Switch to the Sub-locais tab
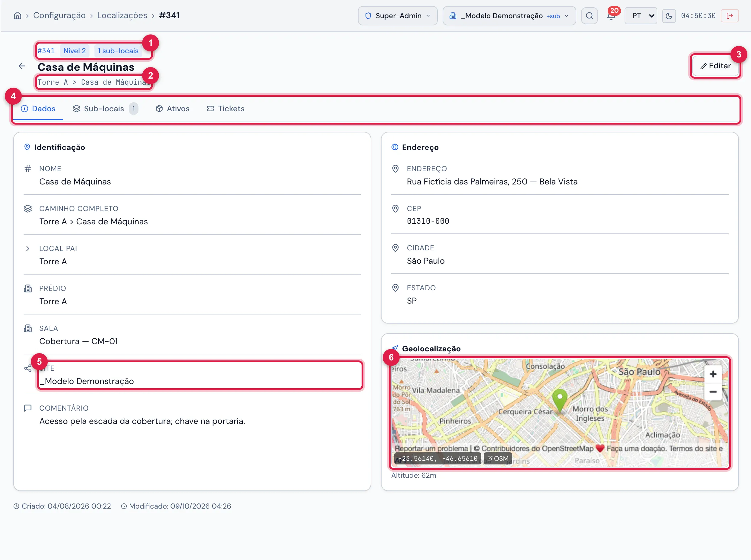751x560 pixels. [106, 109]
